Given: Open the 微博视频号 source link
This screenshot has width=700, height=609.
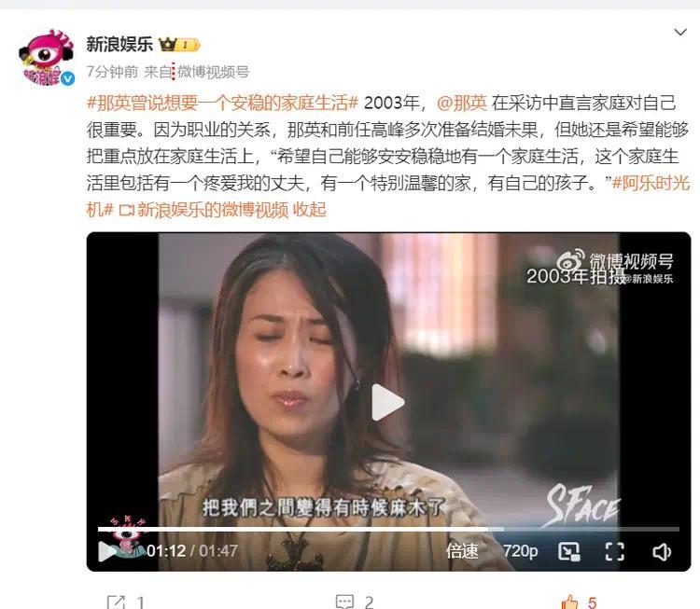Looking at the screenshot, I should pyautogui.click(x=213, y=72).
